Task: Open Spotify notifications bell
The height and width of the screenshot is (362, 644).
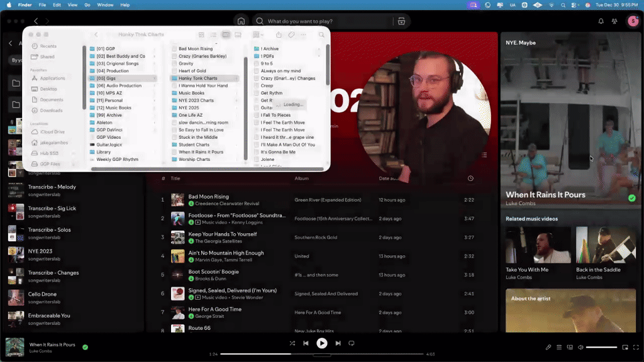Action: (x=601, y=21)
